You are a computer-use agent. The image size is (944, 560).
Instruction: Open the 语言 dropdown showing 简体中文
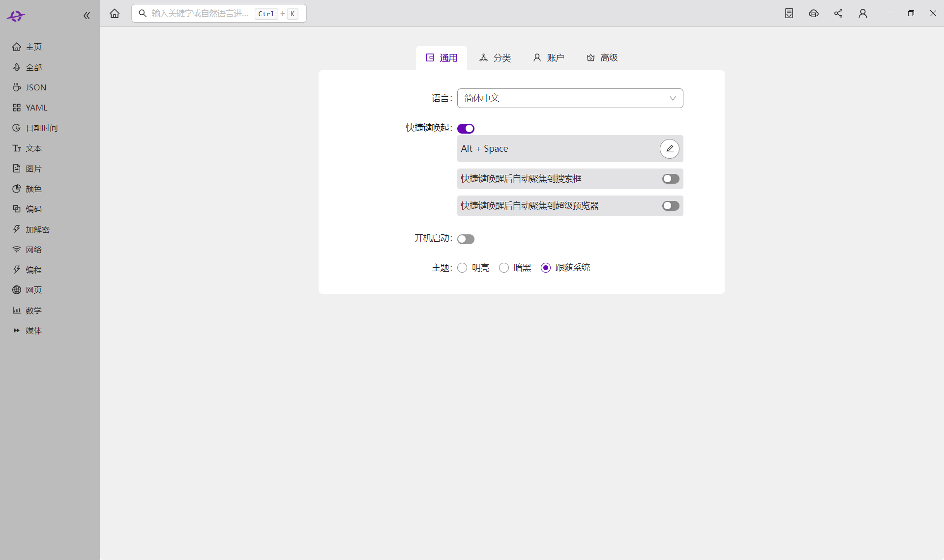[570, 98]
